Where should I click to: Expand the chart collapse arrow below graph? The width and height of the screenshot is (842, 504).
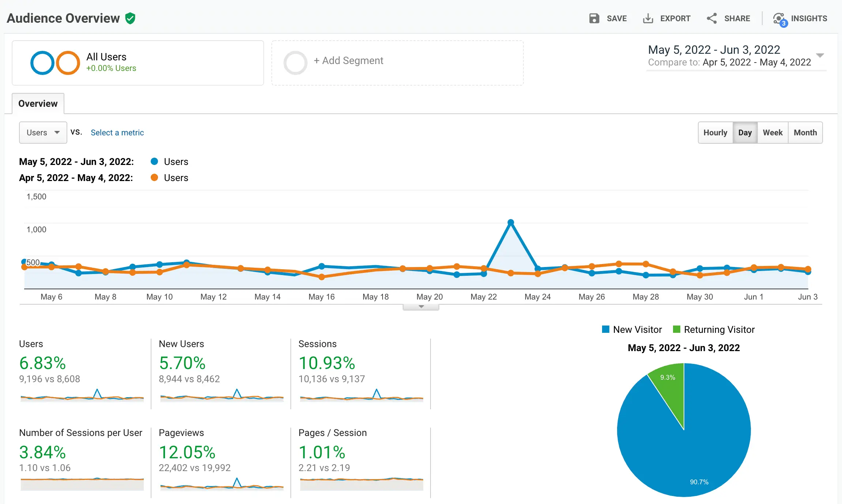420,307
